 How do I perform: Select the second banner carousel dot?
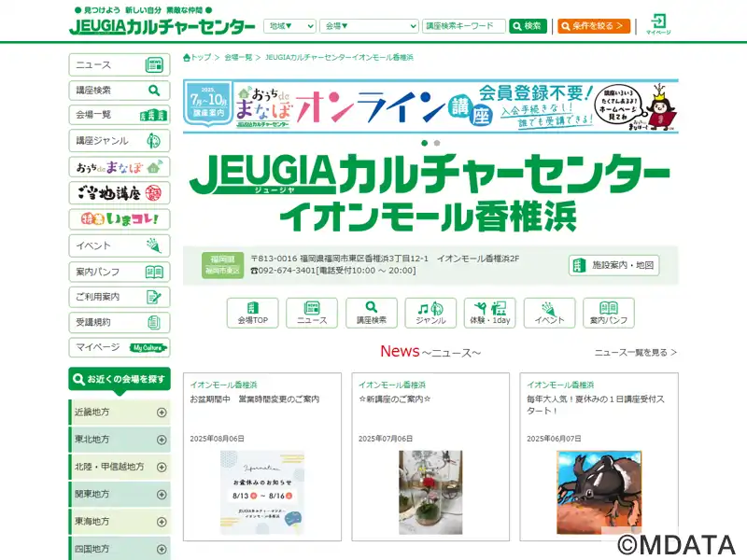coord(437,143)
